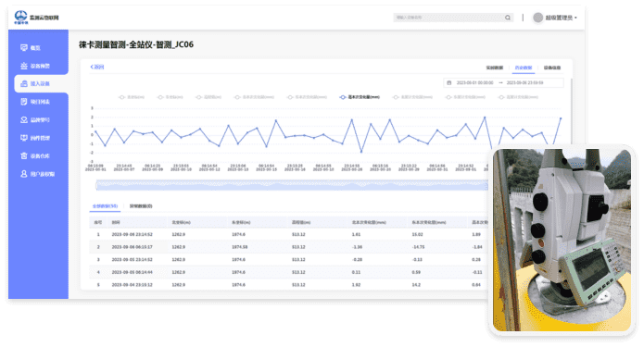
Task: Click value -0.28 in row 3
Action: coord(357,260)
